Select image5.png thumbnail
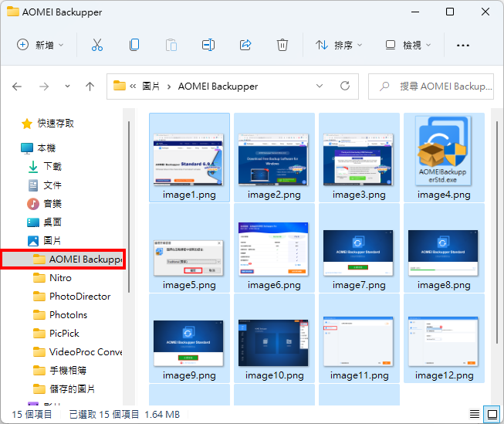The width and height of the screenshot is (504, 424). pyautogui.click(x=189, y=248)
